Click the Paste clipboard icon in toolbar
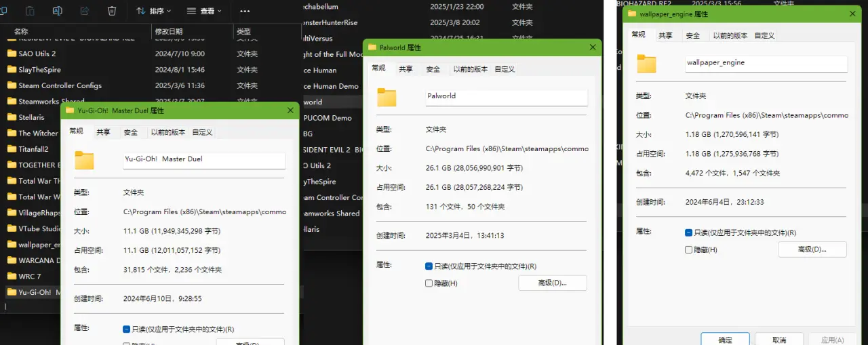This screenshot has height=345, width=868. click(30, 11)
